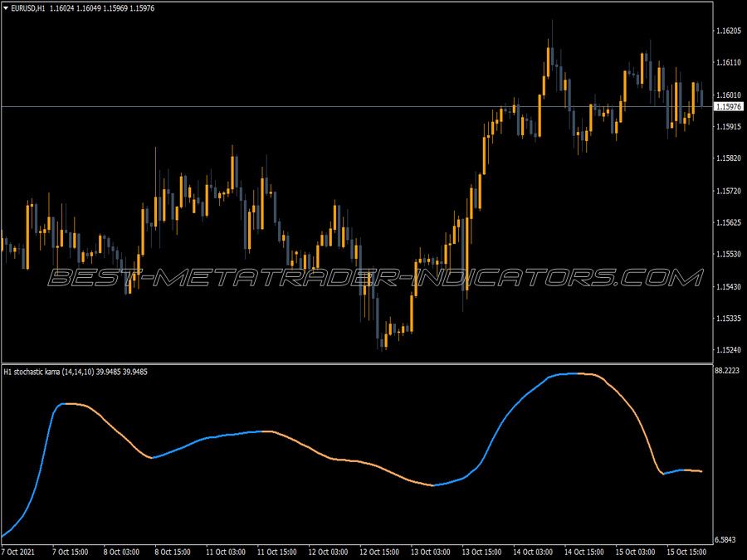Image resolution: width=747 pixels, height=560 pixels.
Task: Click the 11 Oct 15:00 time label
Action: [x=276, y=552]
